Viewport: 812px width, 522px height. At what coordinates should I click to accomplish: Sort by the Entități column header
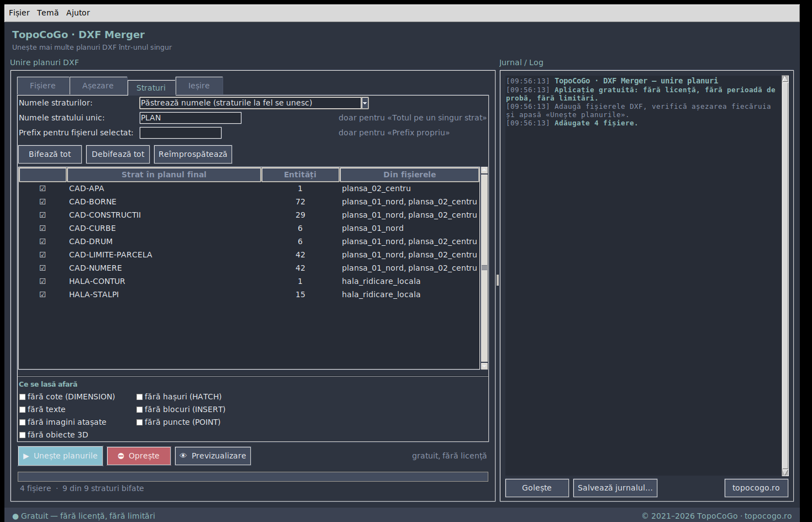click(x=300, y=175)
